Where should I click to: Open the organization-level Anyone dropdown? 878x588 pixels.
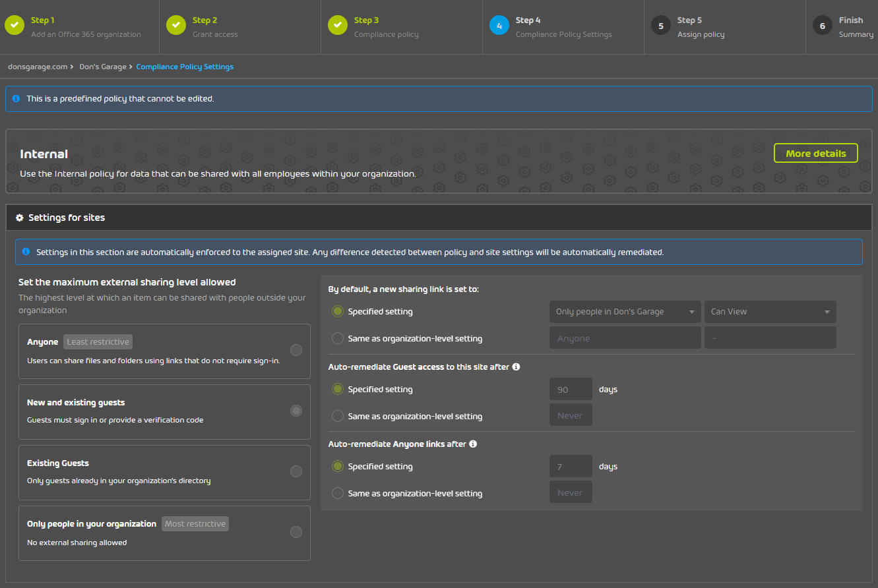624,338
